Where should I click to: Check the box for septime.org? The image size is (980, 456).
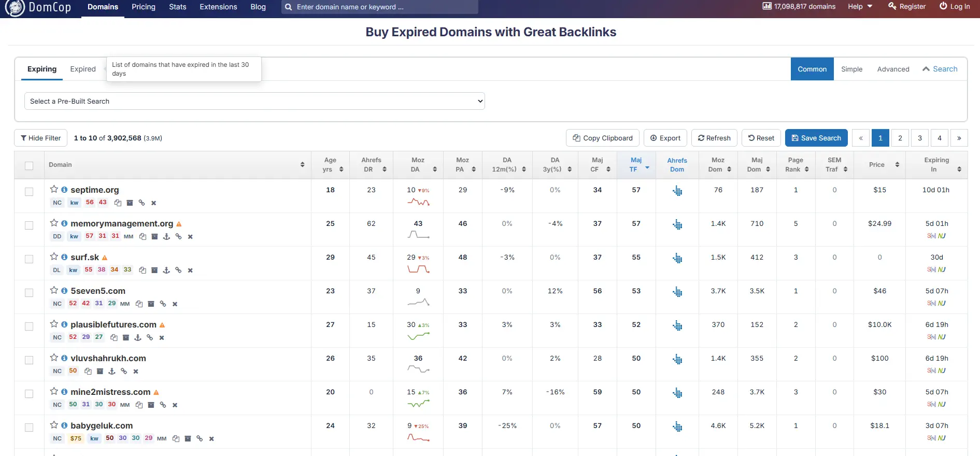point(29,192)
